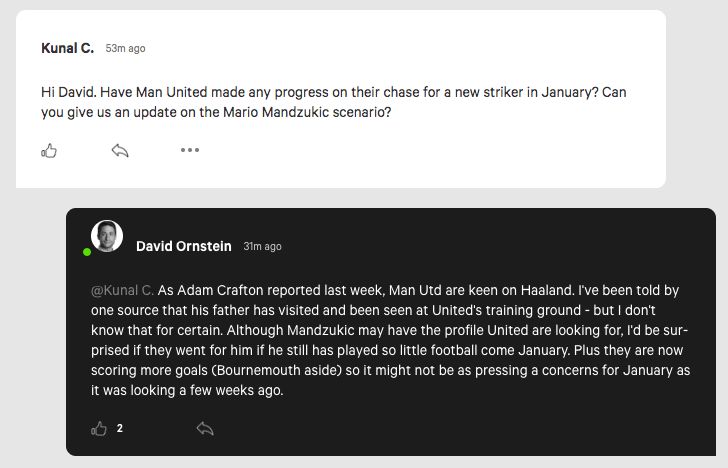Open David Ornstein's author name
This screenshot has height=468, width=728.
tap(184, 246)
